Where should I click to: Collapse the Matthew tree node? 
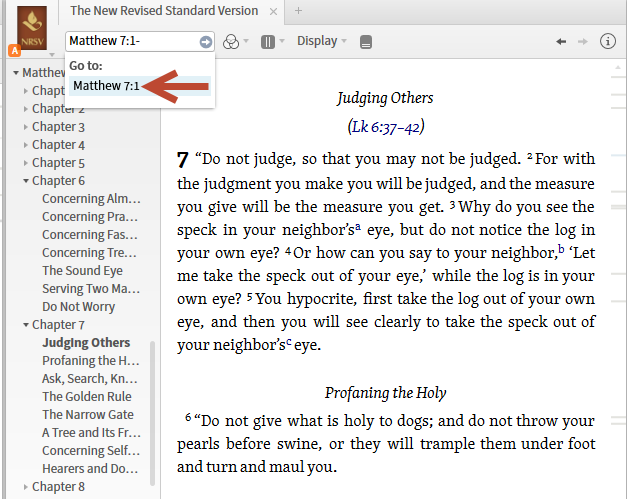pos(16,73)
